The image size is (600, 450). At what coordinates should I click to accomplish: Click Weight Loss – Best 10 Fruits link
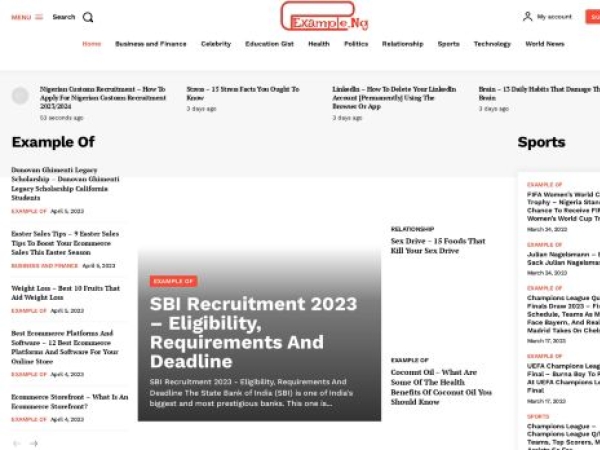coord(65,292)
